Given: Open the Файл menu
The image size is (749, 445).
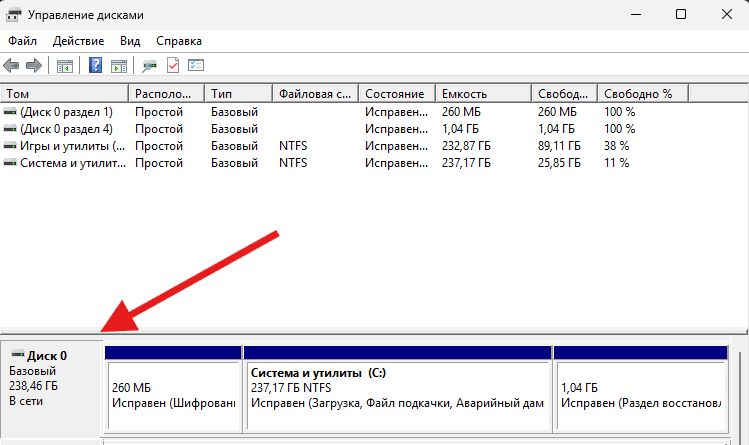Looking at the screenshot, I should pyautogui.click(x=22, y=41).
